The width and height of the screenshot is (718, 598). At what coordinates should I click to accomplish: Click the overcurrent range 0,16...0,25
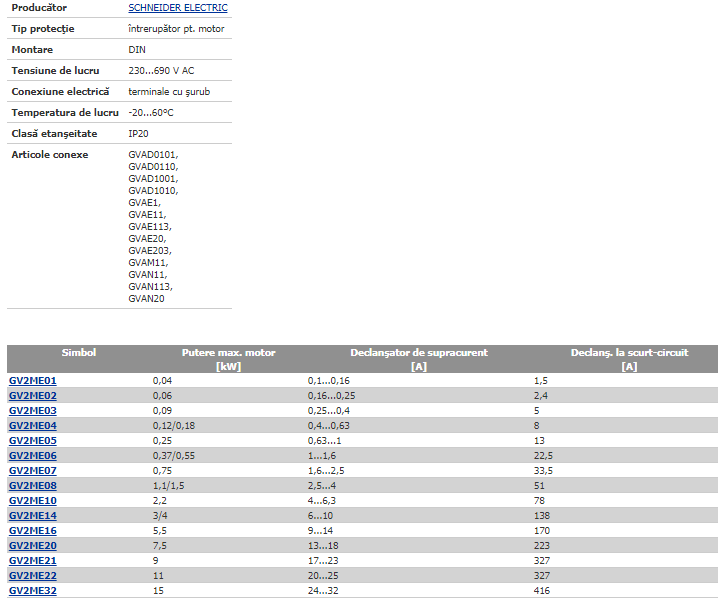coord(332,396)
